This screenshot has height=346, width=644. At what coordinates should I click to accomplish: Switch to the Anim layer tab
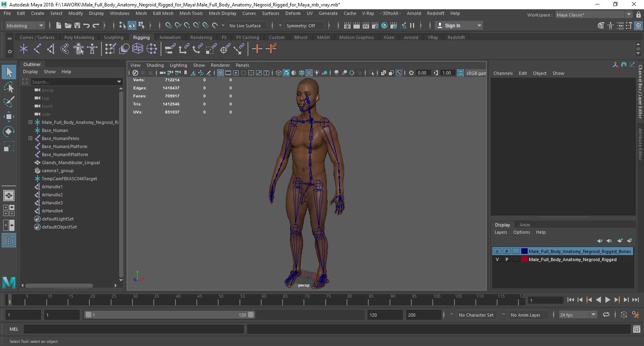(x=524, y=225)
